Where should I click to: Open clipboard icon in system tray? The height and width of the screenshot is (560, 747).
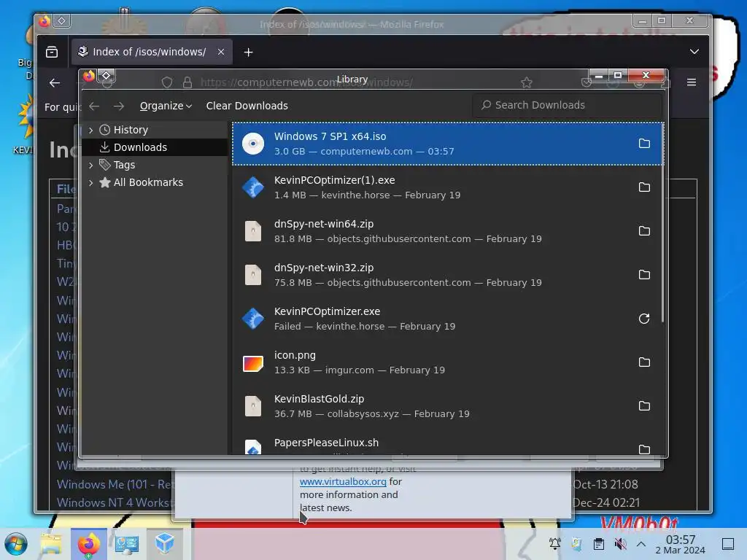pos(599,544)
